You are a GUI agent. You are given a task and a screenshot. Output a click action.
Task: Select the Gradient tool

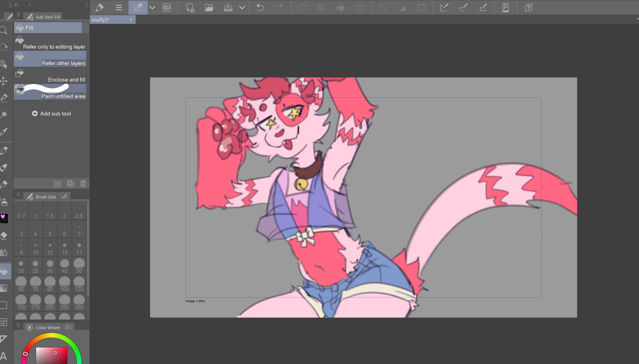coord(4,288)
